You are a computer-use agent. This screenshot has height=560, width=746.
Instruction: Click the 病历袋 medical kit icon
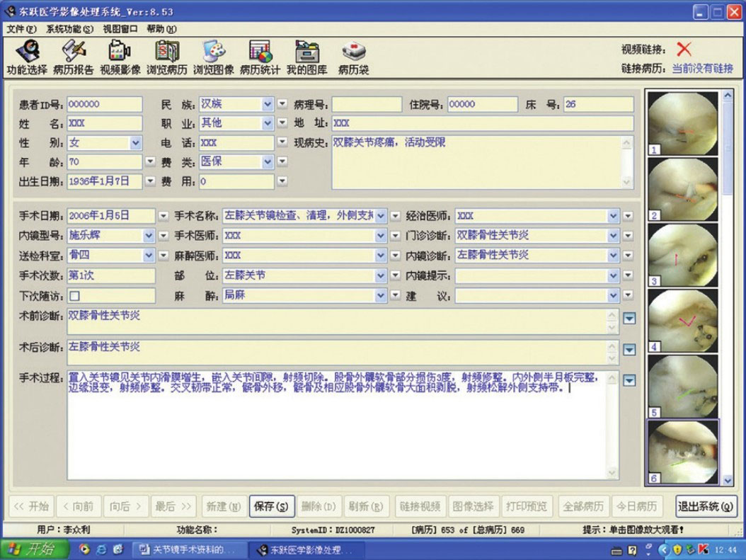click(x=353, y=57)
